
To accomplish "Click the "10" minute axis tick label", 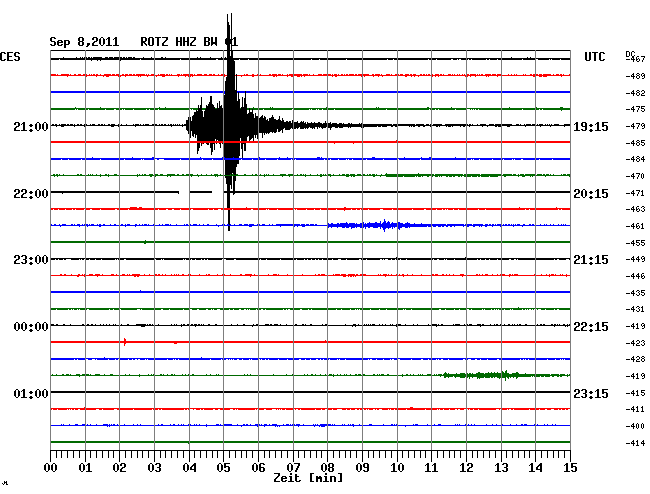I will pos(397,468).
